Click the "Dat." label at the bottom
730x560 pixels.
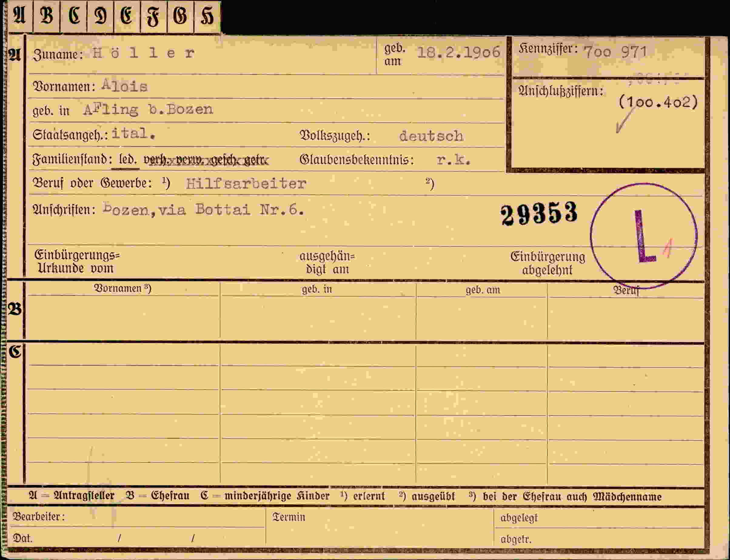23,538
